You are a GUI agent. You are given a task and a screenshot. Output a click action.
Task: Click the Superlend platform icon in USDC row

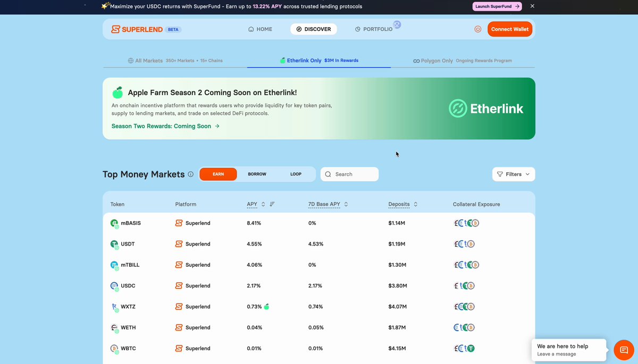click(x=179, y=286)
